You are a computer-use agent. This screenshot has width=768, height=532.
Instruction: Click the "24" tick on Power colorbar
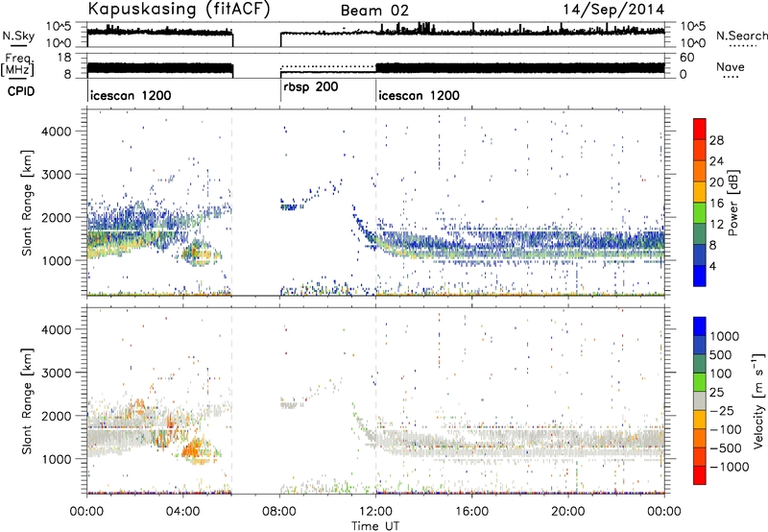pyautogui.click(x=716, y=161)
